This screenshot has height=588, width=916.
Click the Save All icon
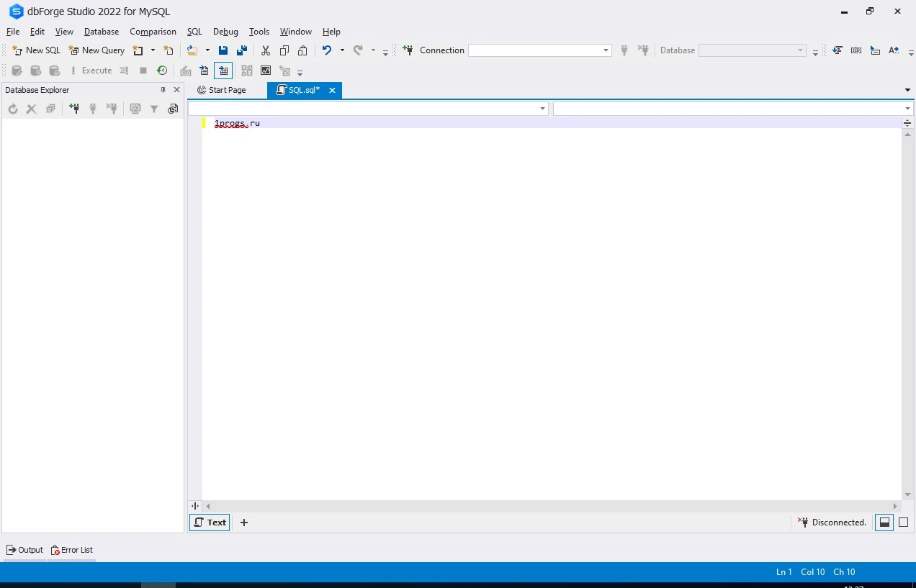click(242, 50)
